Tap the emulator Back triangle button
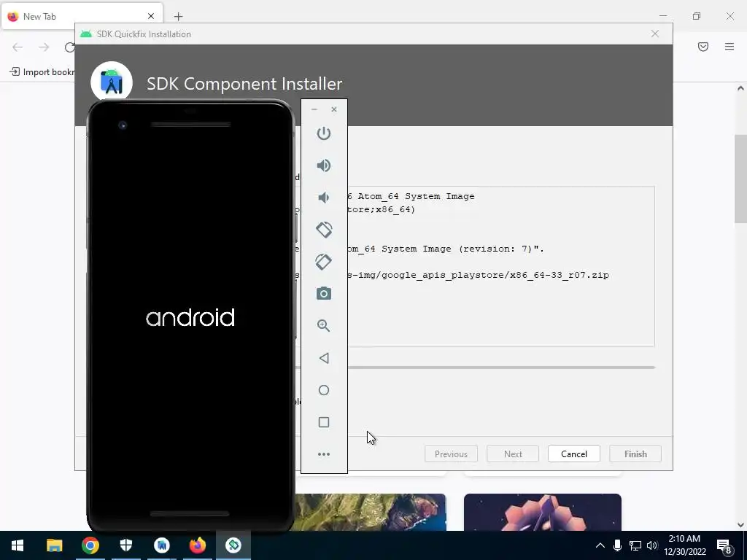The height and width of the screenshot is (560, 747). click(323, 358)
